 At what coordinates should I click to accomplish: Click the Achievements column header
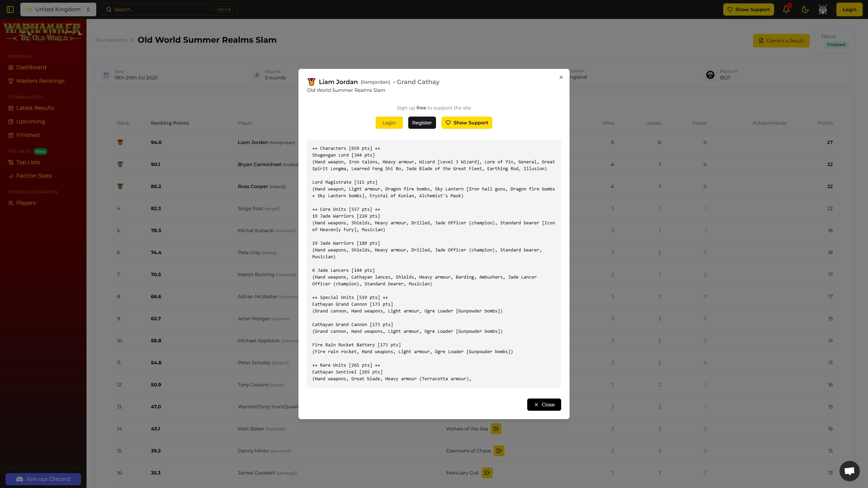(x=769, y=123)
